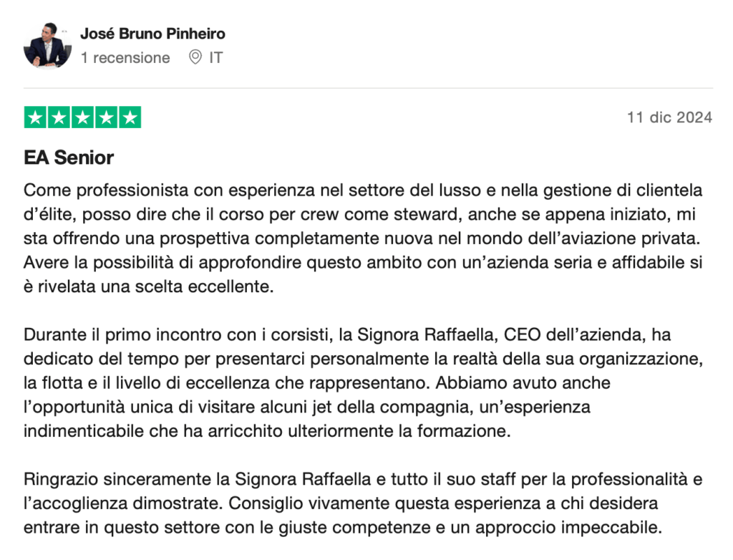Click the first green star in the rating
Viewport: 733px width, 560px height.
click(35, 117)
